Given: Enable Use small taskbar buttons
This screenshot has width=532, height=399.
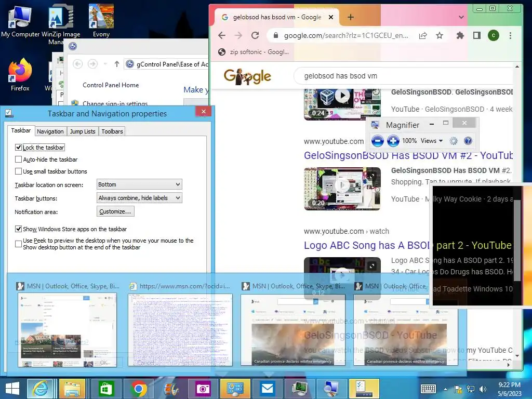Looking at the screenshot, I should pyautogui.click(x=18, y=171).
